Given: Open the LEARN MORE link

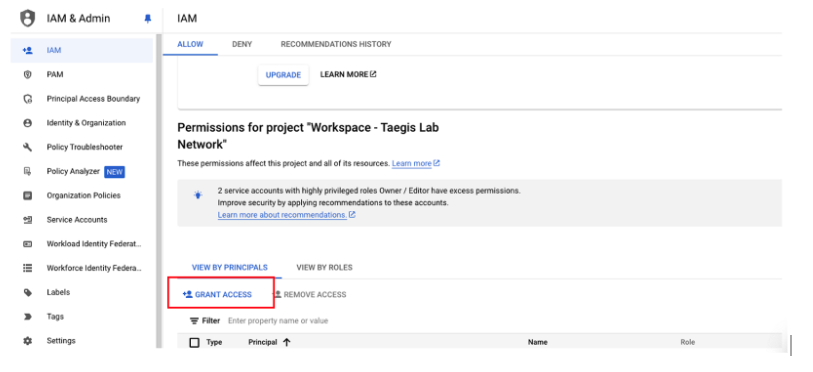Looking at the screenshot, I should (x=348, y=74).
